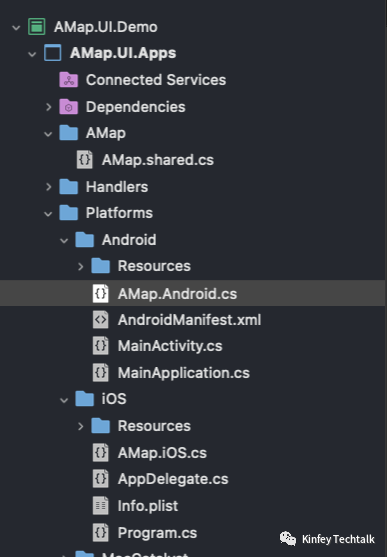Select the AMap.UI.Apps project label

tap(123, 53)
